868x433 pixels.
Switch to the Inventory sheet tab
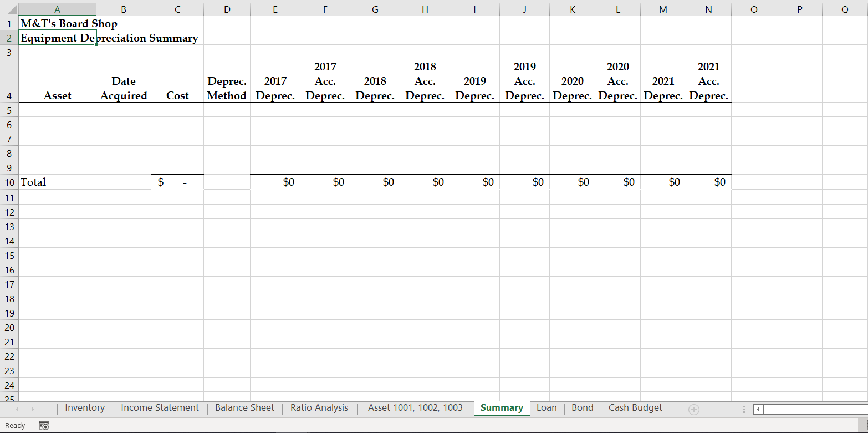[85, 408]
